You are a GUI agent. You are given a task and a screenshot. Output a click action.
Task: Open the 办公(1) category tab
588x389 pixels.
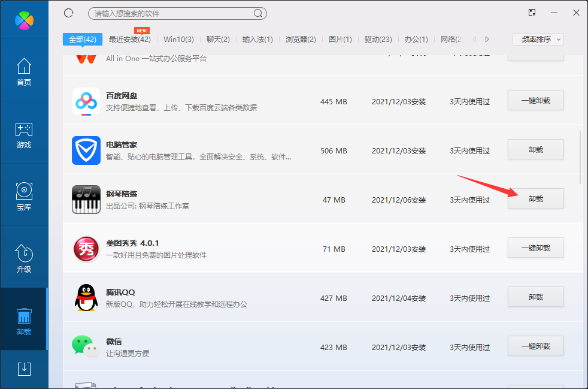point(416,40)
